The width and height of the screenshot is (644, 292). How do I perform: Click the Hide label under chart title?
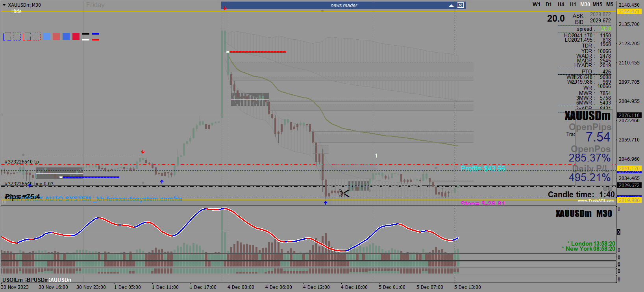(17, 11)
